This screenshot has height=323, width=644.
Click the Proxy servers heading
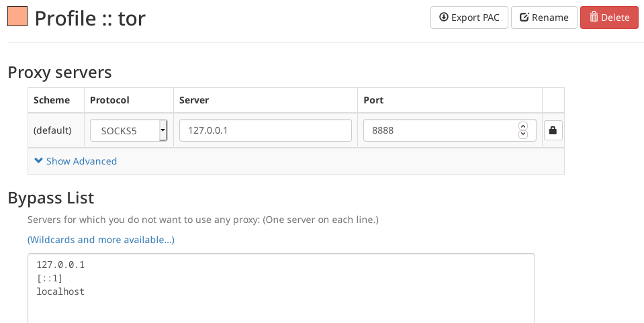click(x=60, y=73)
